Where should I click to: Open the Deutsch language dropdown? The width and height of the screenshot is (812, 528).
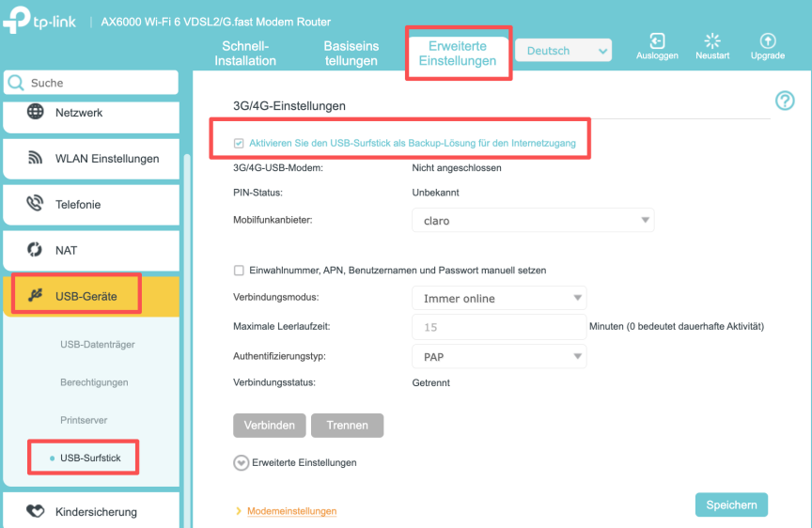(564, 51)
